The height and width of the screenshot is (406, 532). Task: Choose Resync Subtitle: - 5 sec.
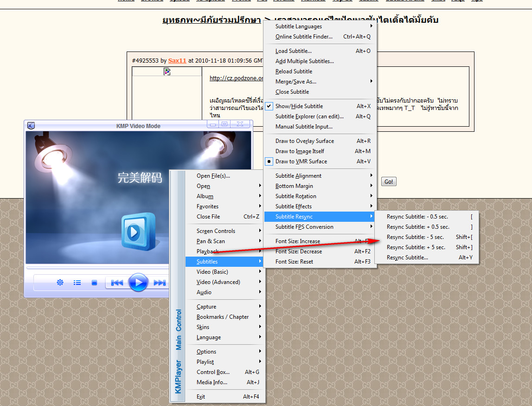[x=427, y=237]
